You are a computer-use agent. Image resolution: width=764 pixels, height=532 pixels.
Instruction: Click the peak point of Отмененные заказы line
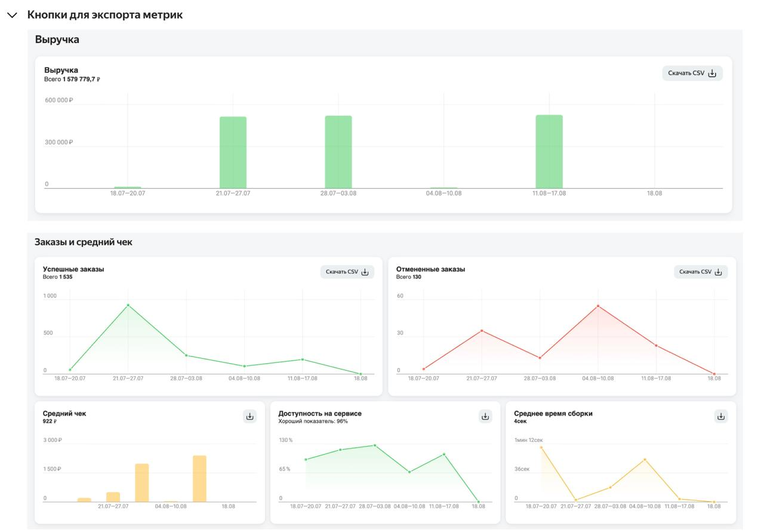click(598, 306)
